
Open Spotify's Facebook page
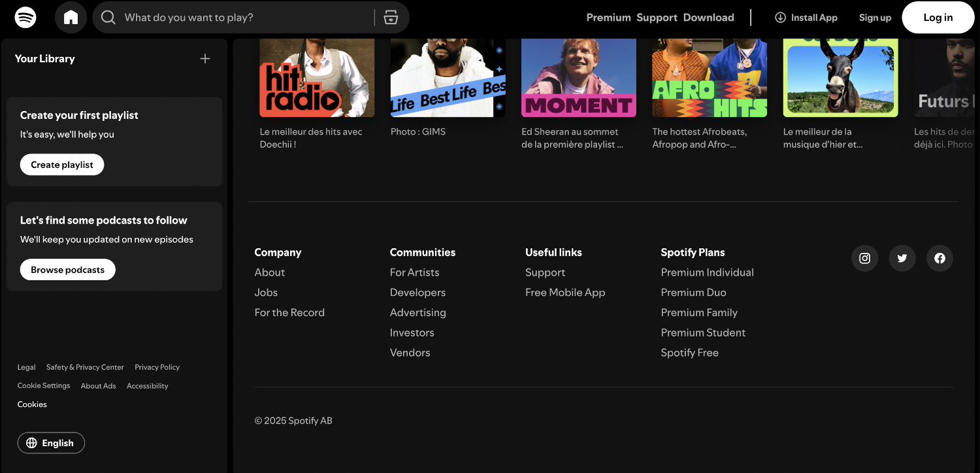939,258
